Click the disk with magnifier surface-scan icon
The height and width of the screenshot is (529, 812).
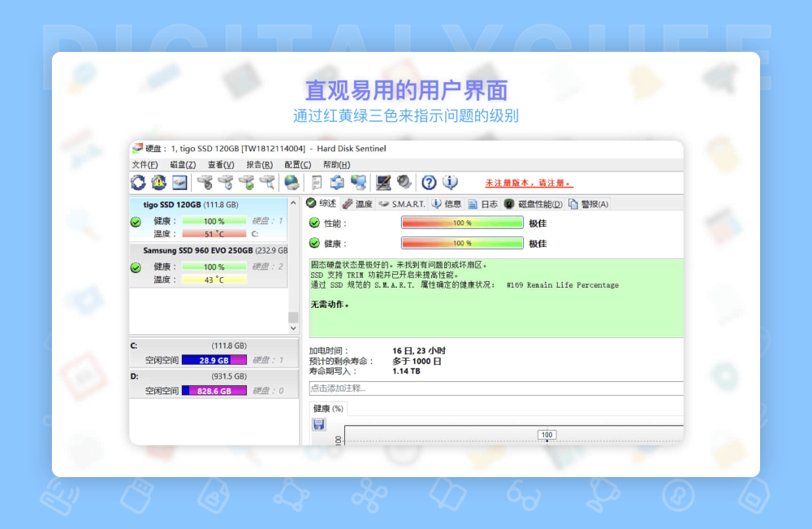click(x=267, y=182)
